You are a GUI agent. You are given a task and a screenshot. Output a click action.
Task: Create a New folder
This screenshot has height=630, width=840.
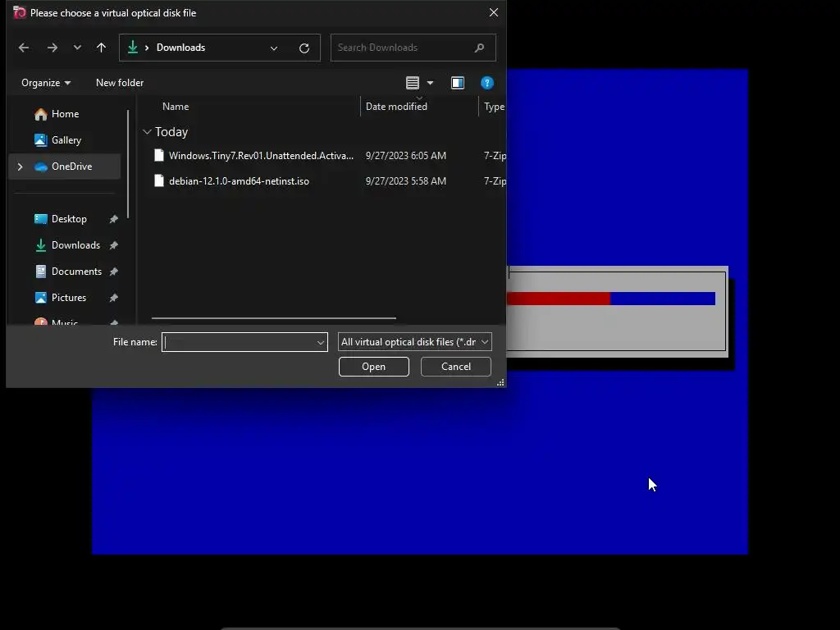120,83
